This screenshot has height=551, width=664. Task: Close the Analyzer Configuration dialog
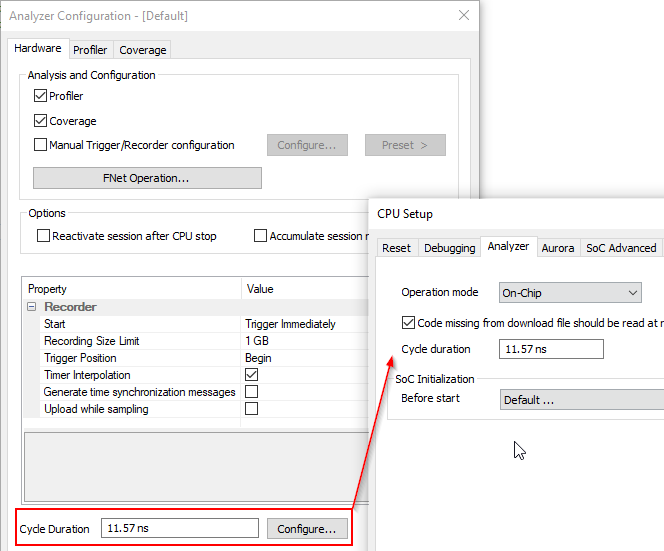coord(463,16)
